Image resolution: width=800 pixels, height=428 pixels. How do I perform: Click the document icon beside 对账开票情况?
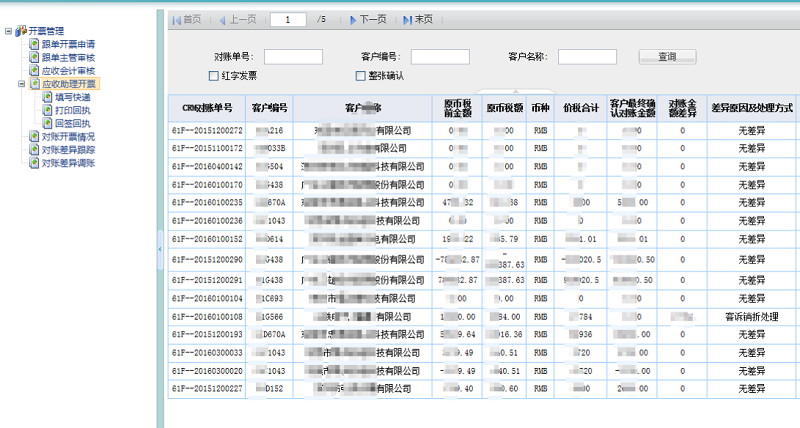pyautogui.click(x=34, y=137)
